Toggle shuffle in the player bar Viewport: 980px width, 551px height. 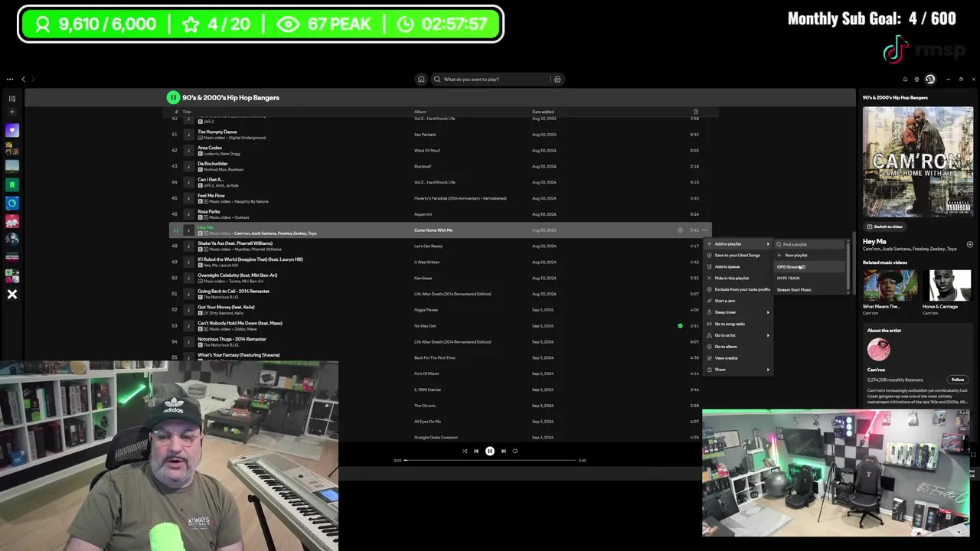[464, 451]
